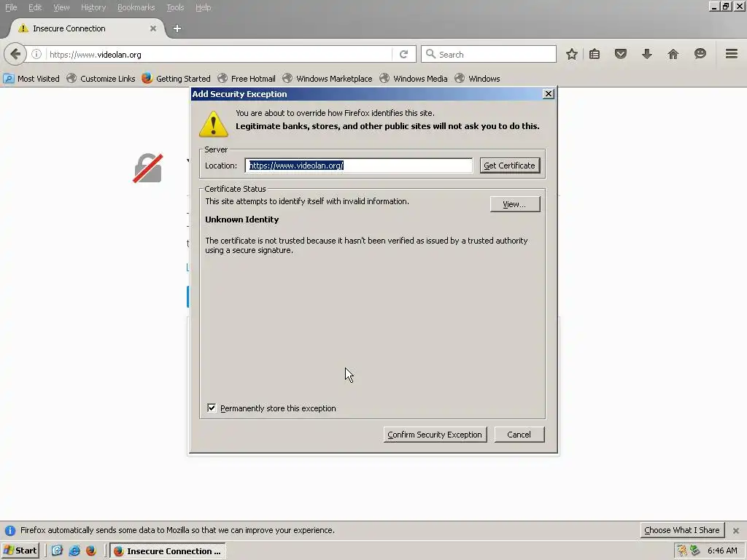This screenshot has height=560, width=747.
Task: Open a new tab with plus icon
Action: (177, 28)
